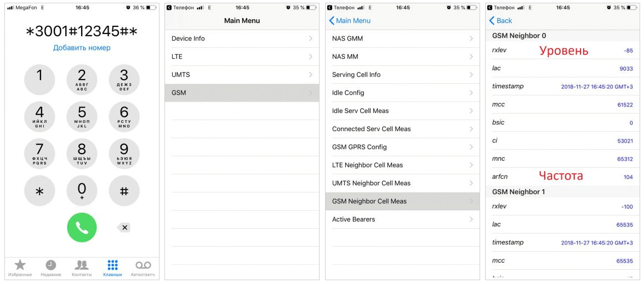Tap the Back navigation button
The width and height of the screenshot is (644, 284).
pyautogui.click(x=500, y=20)
